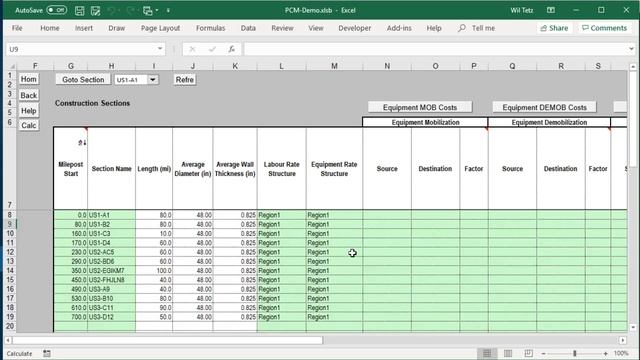640x360 pixels.
Task: Expand the formula bar chevron
Action: click(631, 49)
